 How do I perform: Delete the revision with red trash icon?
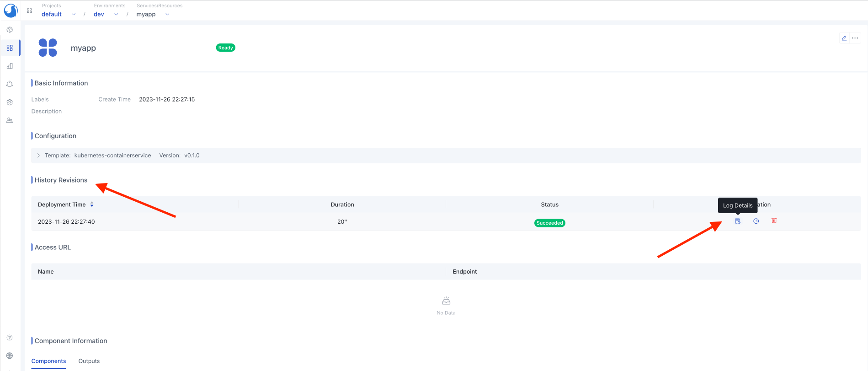pyautogui.click(x=774, y=220)
